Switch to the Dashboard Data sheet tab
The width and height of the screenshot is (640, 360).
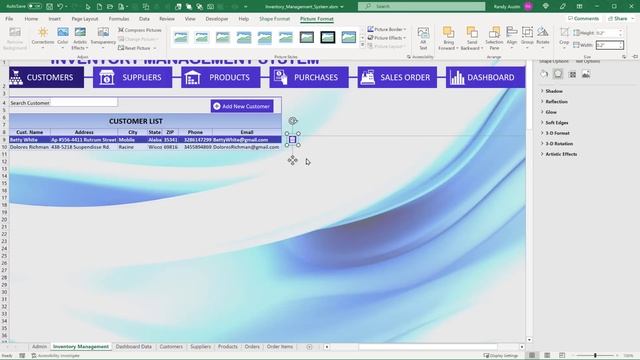click(133, 347)
